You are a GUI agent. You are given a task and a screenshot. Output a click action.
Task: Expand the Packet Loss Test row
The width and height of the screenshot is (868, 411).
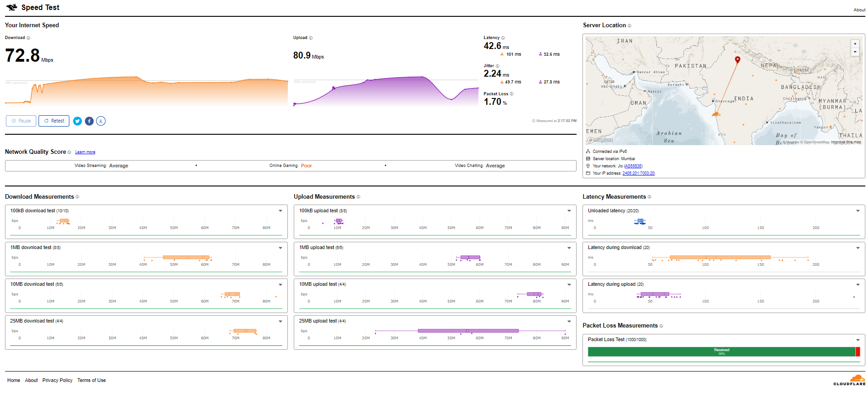tap(858, 340)
